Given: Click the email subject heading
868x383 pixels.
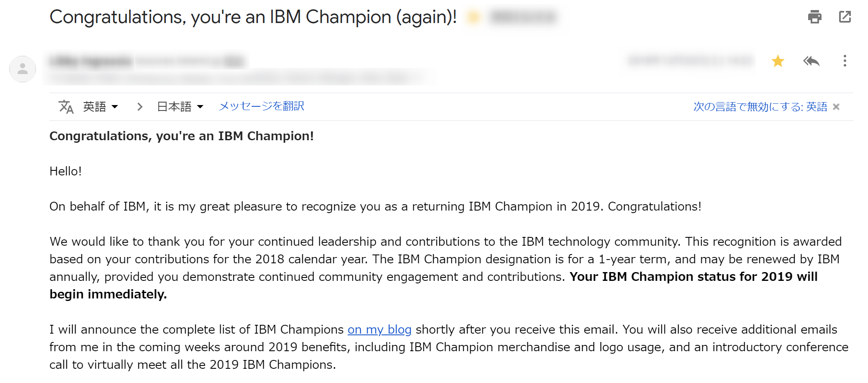Looking at the screenshot, I should [x=253, y=17].
